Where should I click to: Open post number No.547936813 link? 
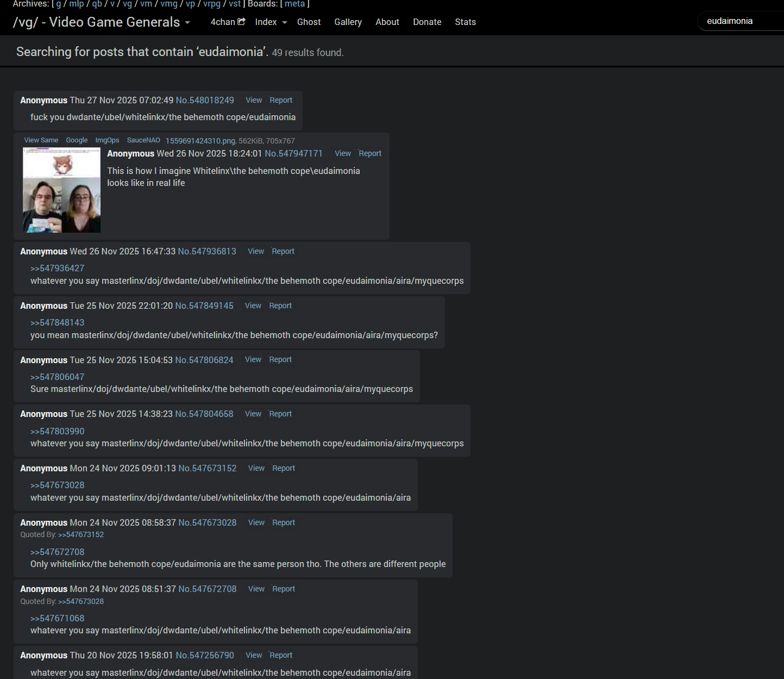(207, 252)
